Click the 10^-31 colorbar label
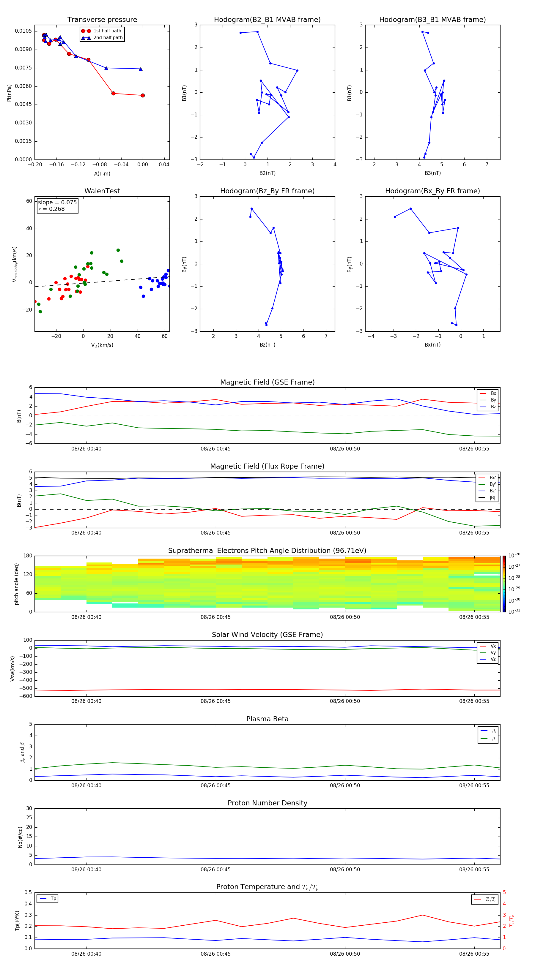 [x=514, y=611]
